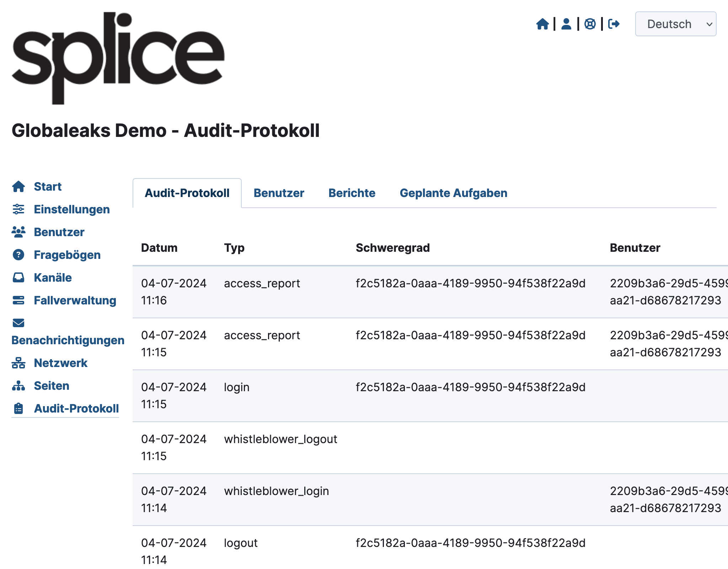This screenshot has height=569, width=728.
Task: Click the Benutzer column header
Action: pyautogui.click(x=635, y=248)
